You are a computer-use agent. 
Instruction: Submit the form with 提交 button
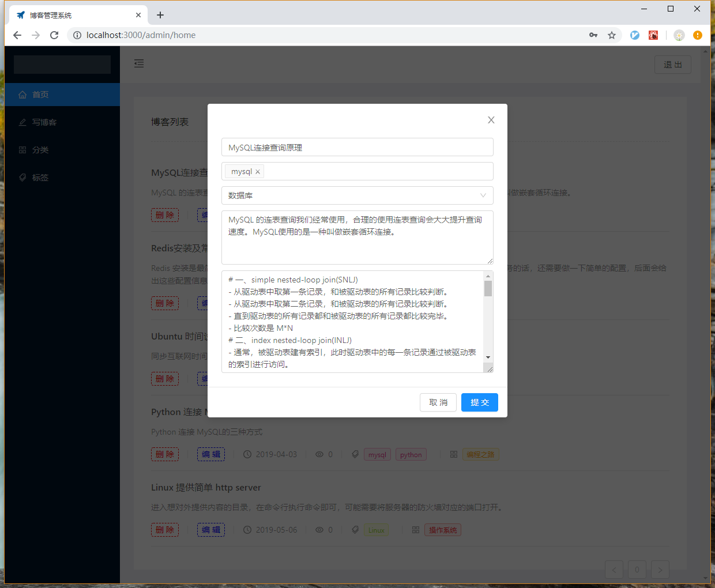click(x=480, y=402)
